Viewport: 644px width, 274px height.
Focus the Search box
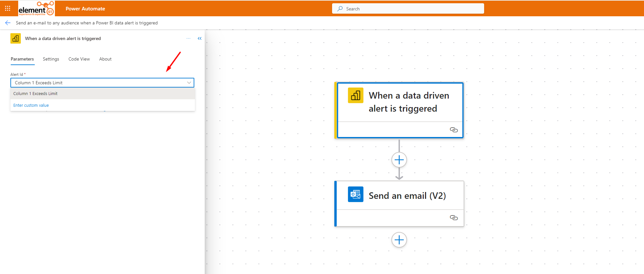click(x=408, y=9)
